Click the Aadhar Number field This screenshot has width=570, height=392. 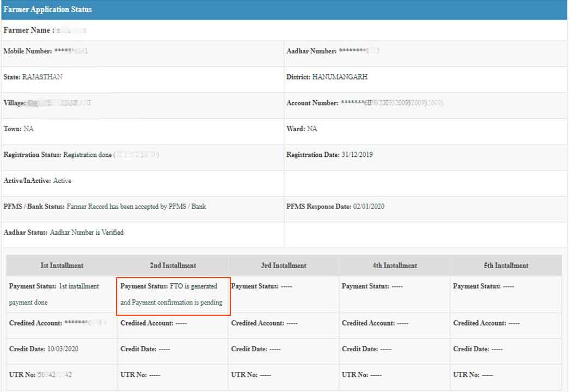coord(333,51)
